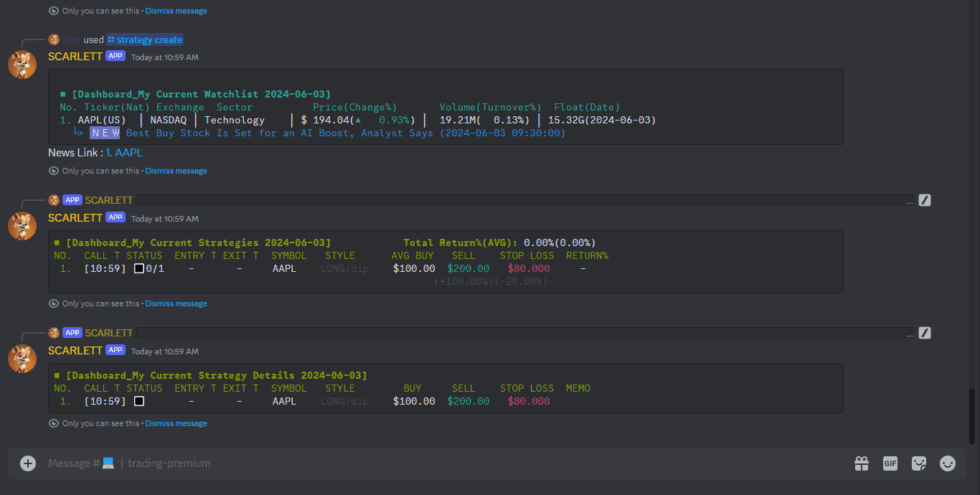Click the (+100.00%) text under Current Strategies

463,281
